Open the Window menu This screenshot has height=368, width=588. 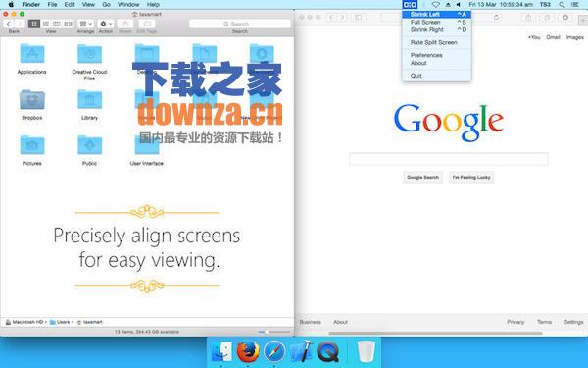point(128,5)
